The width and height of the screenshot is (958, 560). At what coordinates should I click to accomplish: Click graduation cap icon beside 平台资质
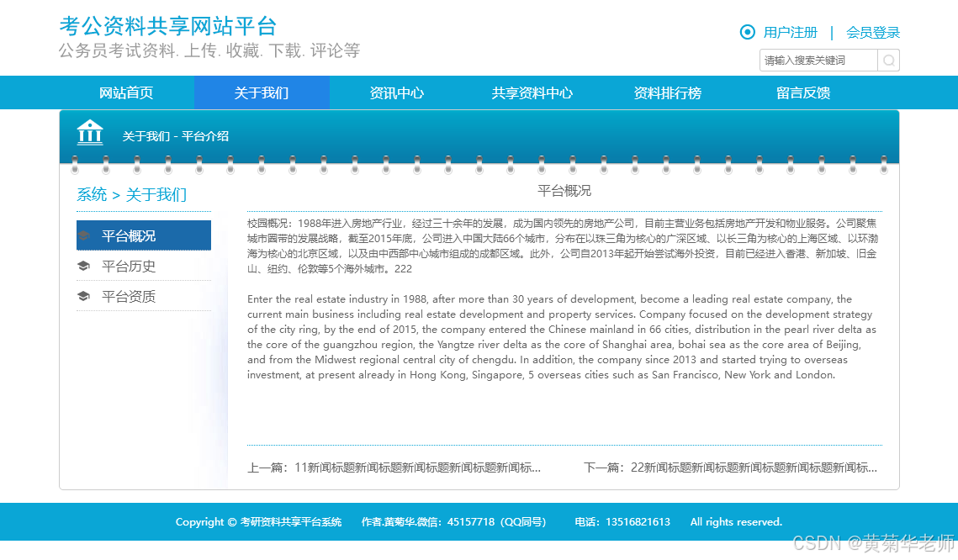[x=84, y=296]
